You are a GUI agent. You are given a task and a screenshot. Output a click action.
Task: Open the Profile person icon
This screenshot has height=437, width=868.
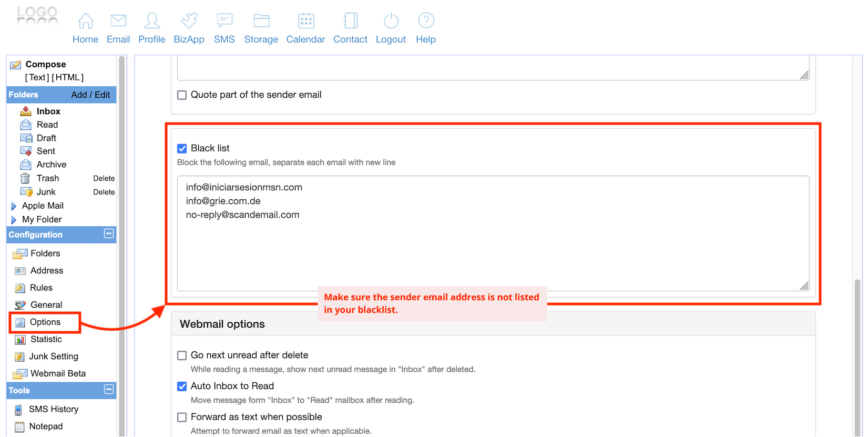152,21
